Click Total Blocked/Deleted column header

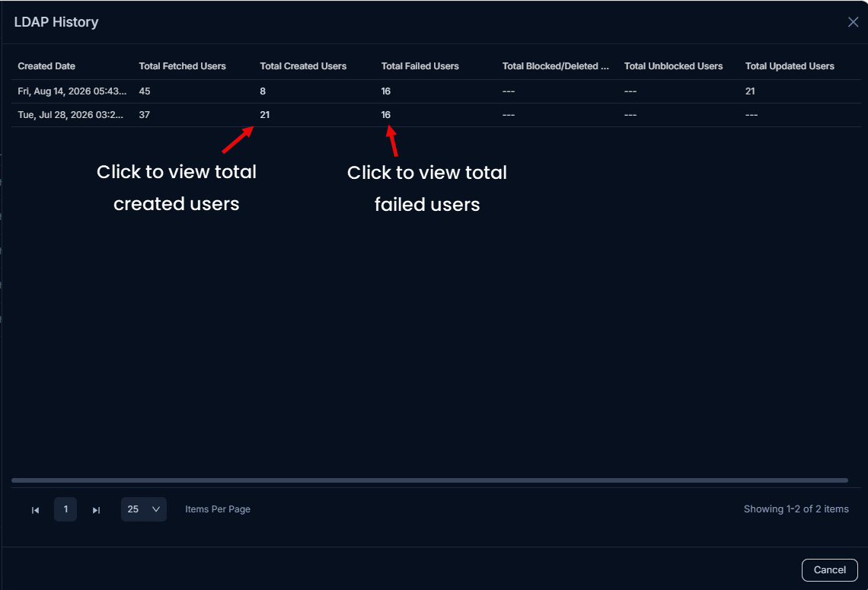(556, 66)
